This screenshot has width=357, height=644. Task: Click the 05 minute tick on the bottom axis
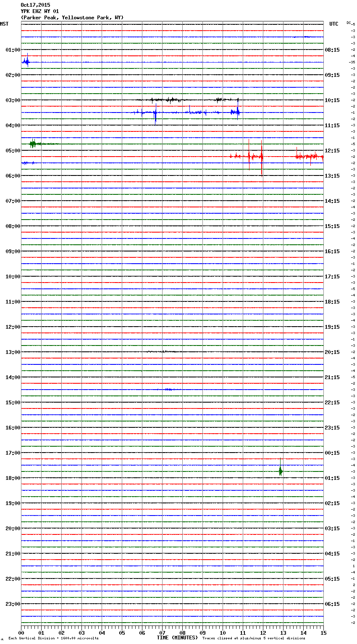[x=122, y=633]
